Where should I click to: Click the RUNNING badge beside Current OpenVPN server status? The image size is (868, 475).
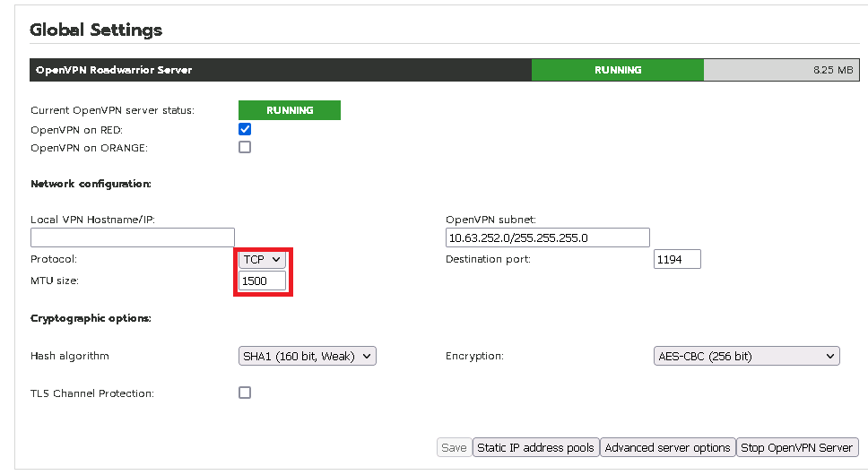click(290, 110)
